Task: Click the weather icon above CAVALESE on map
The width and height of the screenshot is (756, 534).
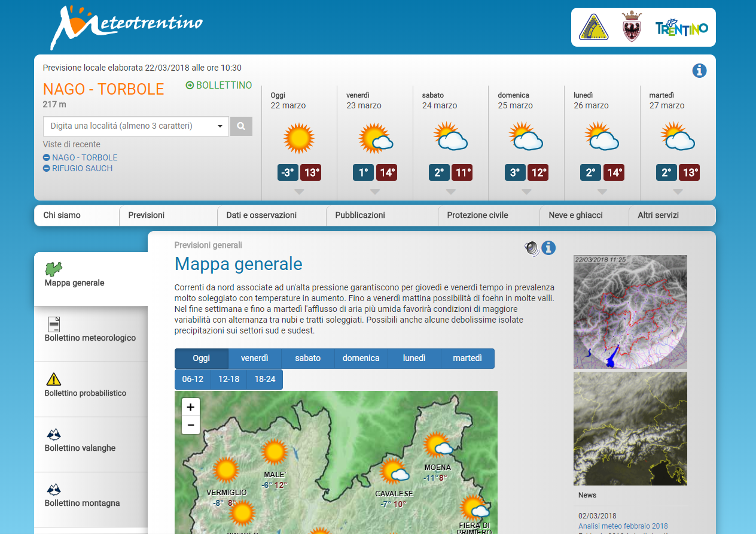Action: 394,472
